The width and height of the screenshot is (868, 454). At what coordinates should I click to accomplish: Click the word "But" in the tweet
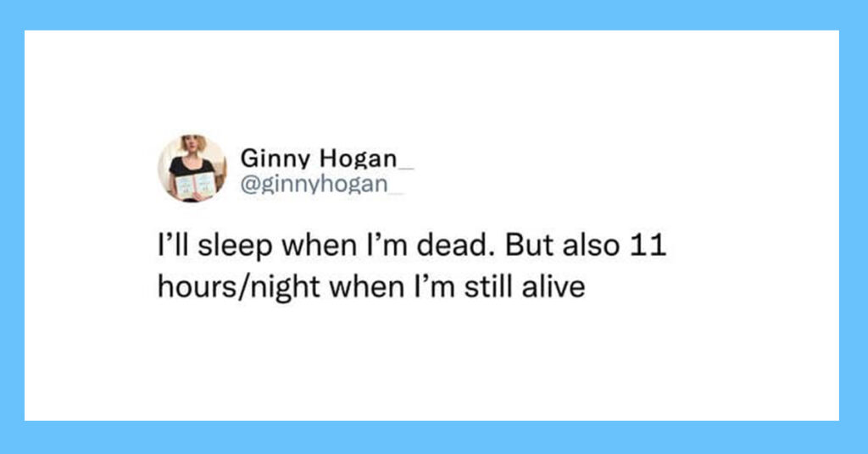[x=531, y=245]
